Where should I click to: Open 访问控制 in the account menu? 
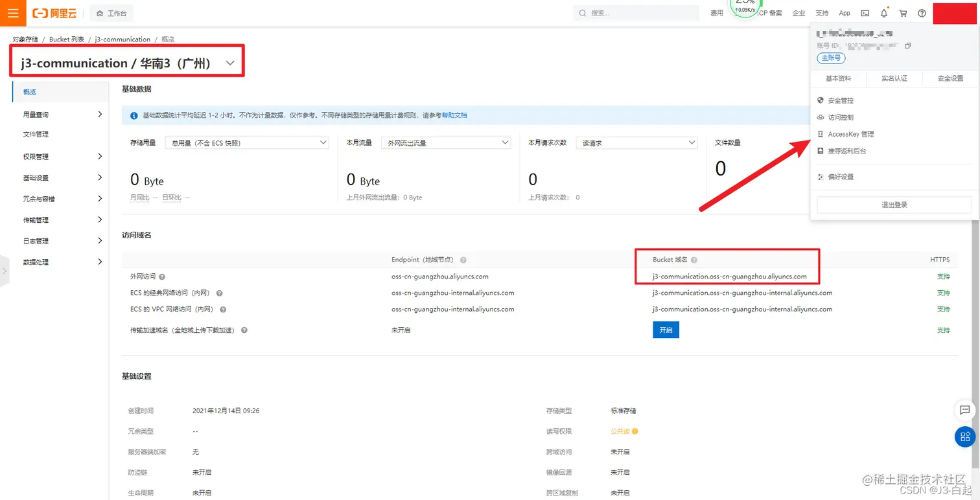tap(841, 117)
